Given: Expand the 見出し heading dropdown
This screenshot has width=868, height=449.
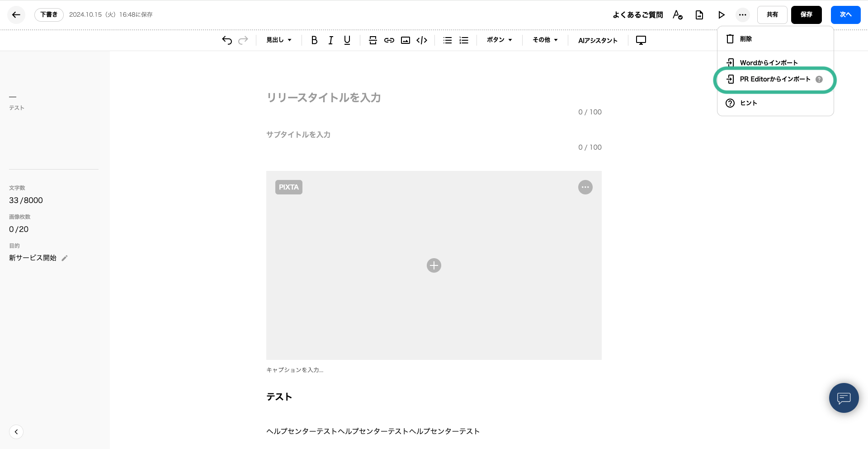Looking at the screenshot, I should [278, 40].
